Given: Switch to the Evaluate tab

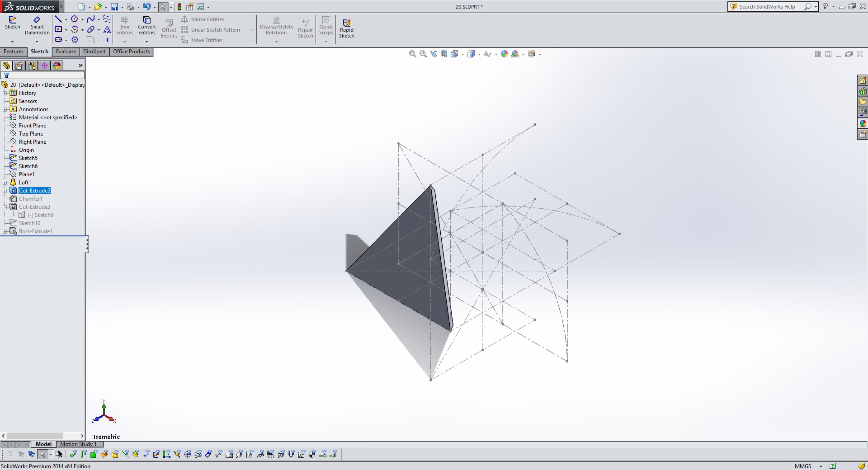Looking at the screenshot, I should (x=66, y=52).
